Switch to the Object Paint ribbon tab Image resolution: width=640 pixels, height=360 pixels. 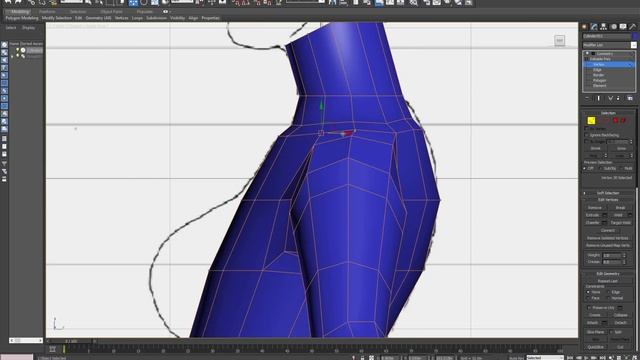click(x=111, y=12)
